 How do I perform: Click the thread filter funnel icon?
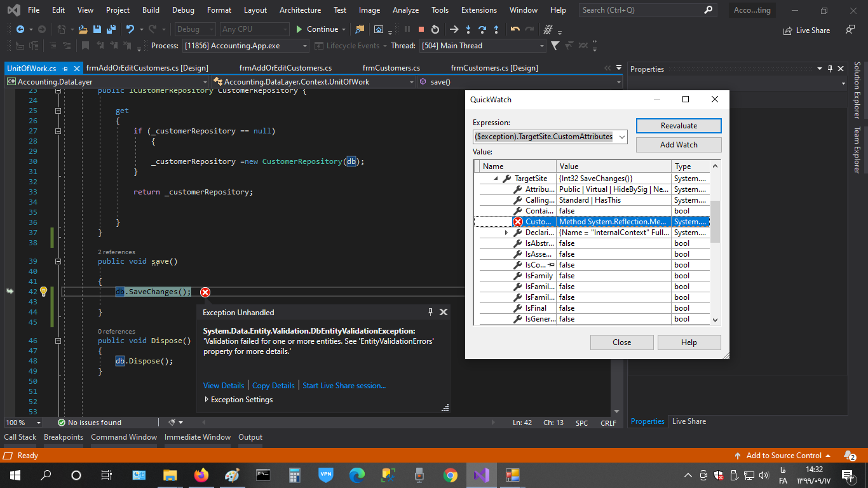pyautogui.click(x=555, y=46)
